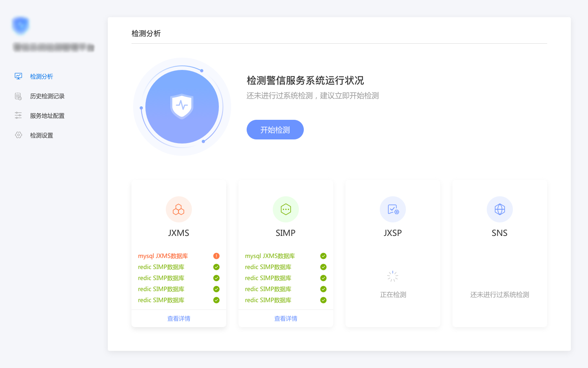Viewport: 588px width, 368px height.
Task: Click the SNS card title
Action: coord(499,233)
